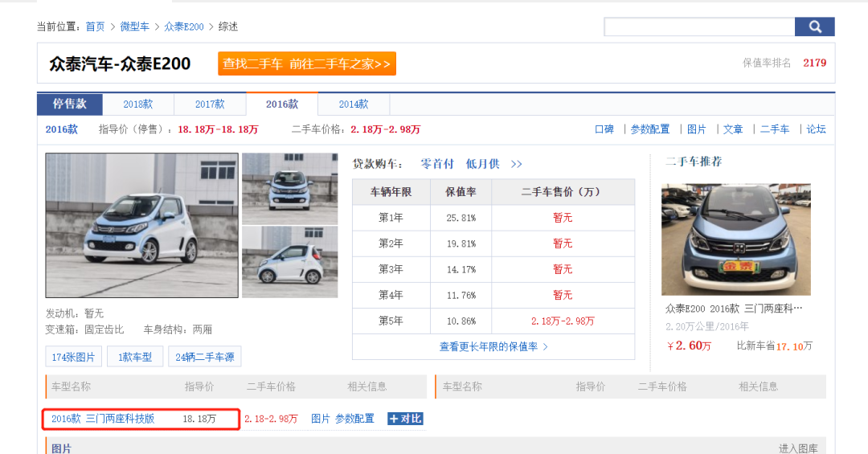Open the 参数配置 link in the 2016款 info bar

650,129
